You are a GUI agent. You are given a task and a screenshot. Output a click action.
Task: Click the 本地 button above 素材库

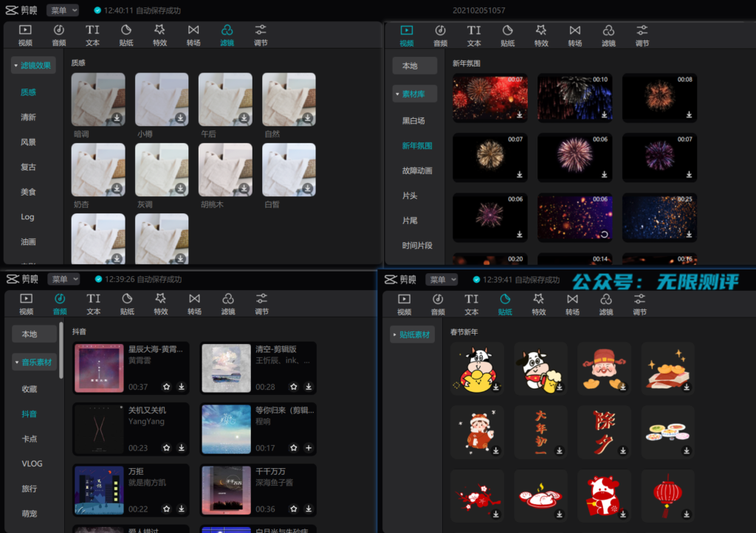414,66
